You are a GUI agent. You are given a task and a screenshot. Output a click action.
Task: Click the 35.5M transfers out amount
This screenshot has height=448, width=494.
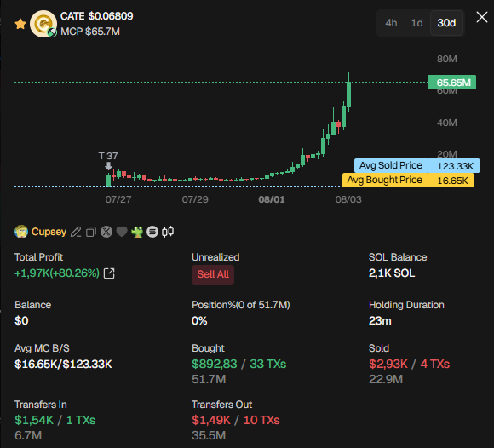[209, 435]
